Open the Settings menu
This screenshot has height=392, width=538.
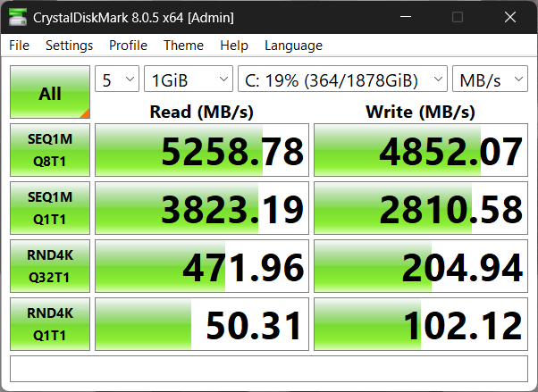[x=69, y=46]
